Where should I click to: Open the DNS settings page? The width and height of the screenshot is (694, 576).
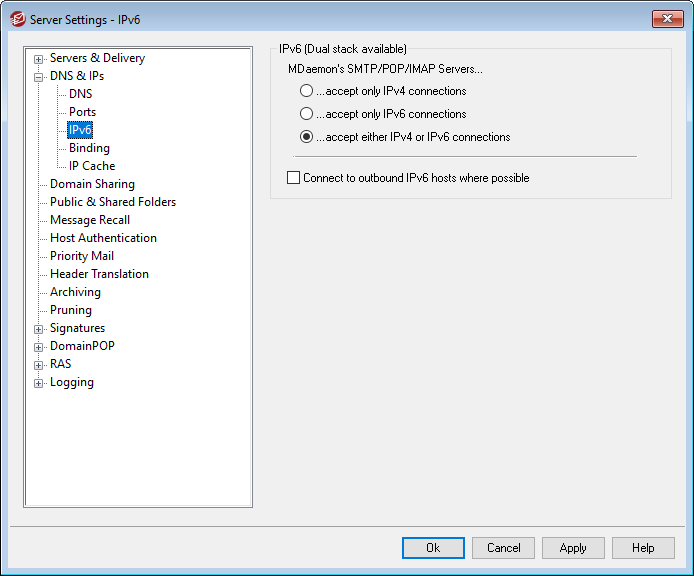80,94
